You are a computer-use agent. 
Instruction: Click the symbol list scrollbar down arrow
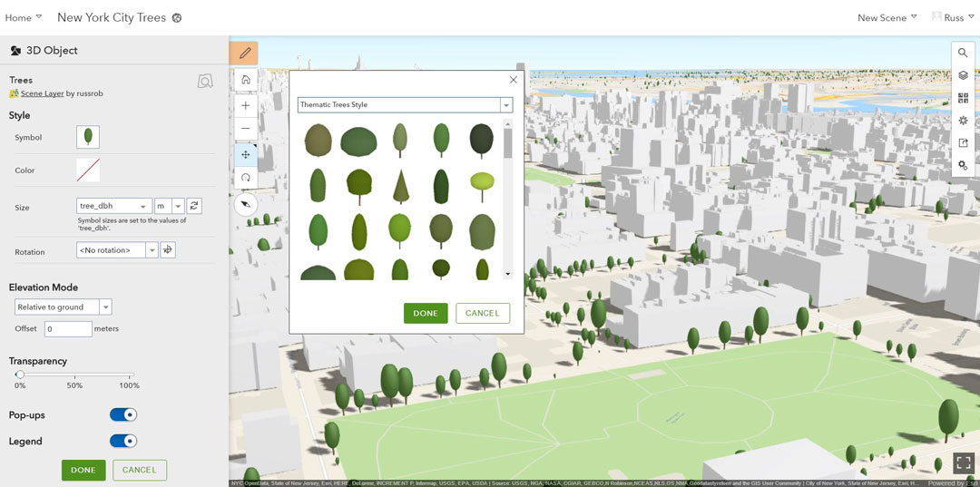coord(507,274)
